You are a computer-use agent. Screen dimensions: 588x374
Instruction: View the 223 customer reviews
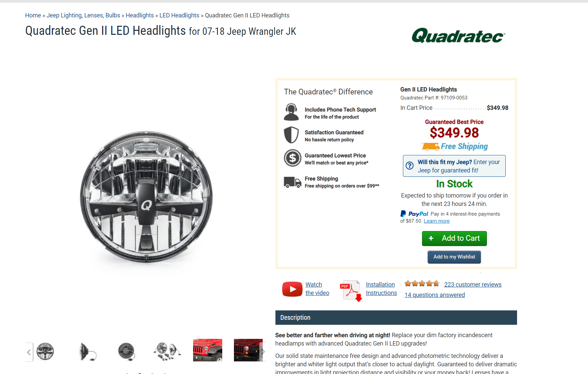point(473,285)
